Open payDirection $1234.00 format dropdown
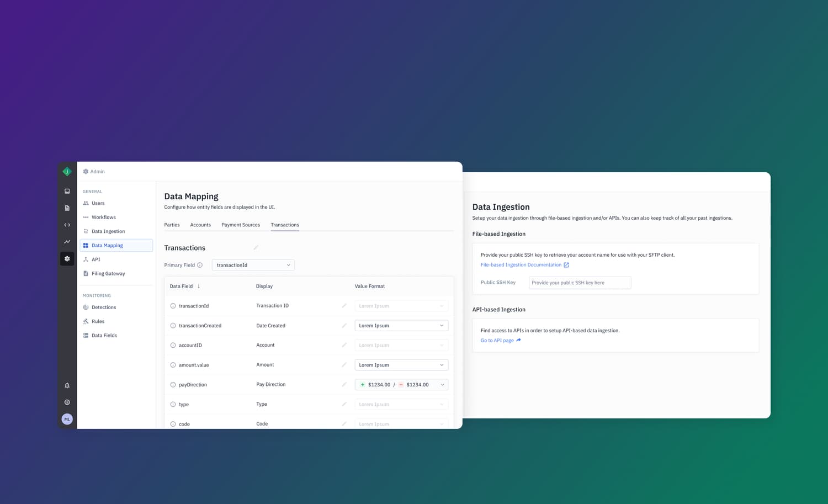 pos(401,385)
